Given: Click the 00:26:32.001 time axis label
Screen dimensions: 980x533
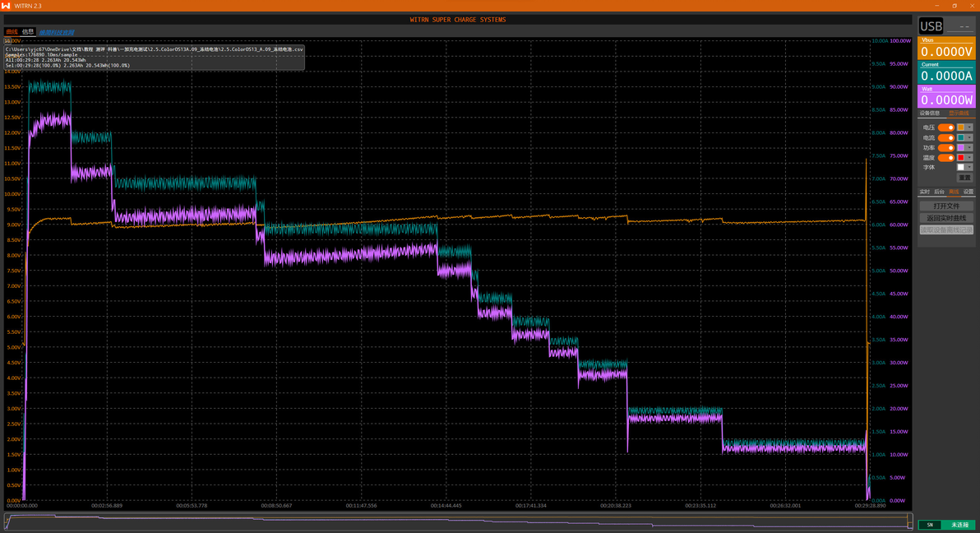Looking at the screenshot, I should (785, 506).
